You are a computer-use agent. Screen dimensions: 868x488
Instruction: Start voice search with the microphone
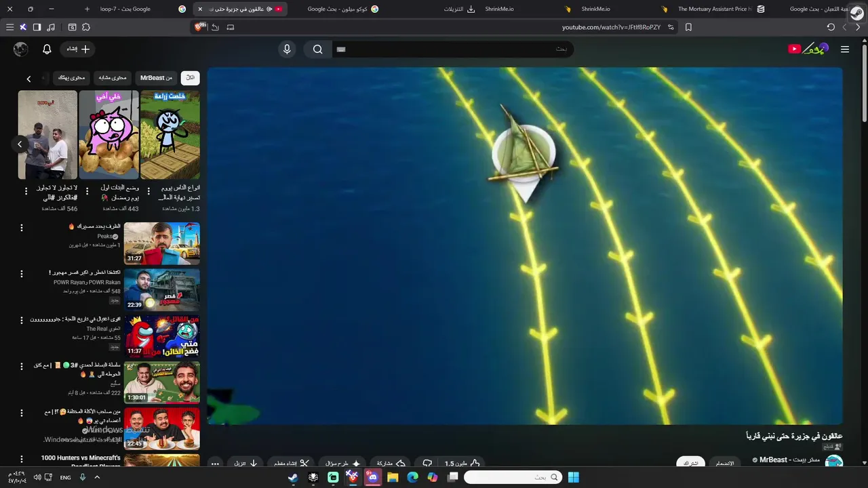pyautogui.click(x=287, y=49)
